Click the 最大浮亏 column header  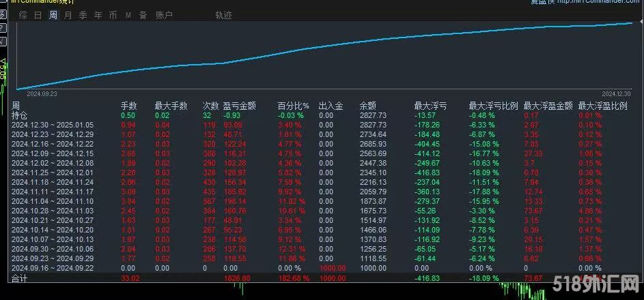click(x=431, y=106)
